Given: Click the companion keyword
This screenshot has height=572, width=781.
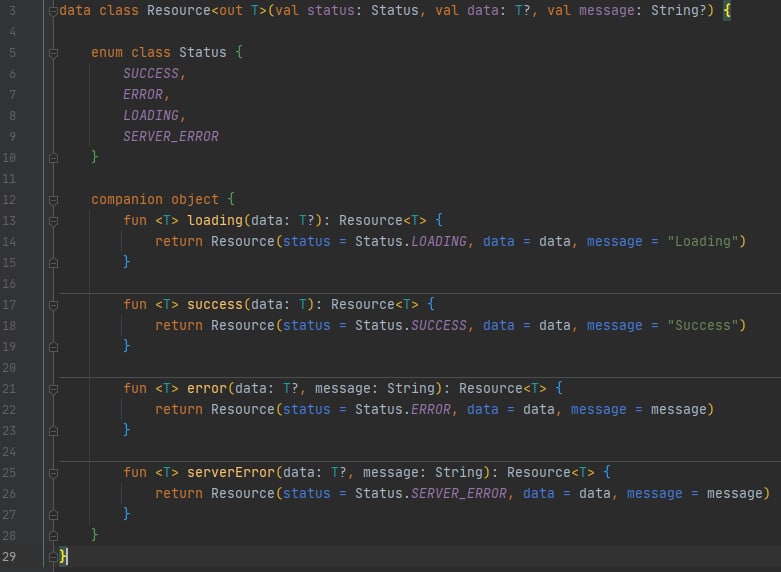Looking at the screenshot, I should click(x=127, y=200).
